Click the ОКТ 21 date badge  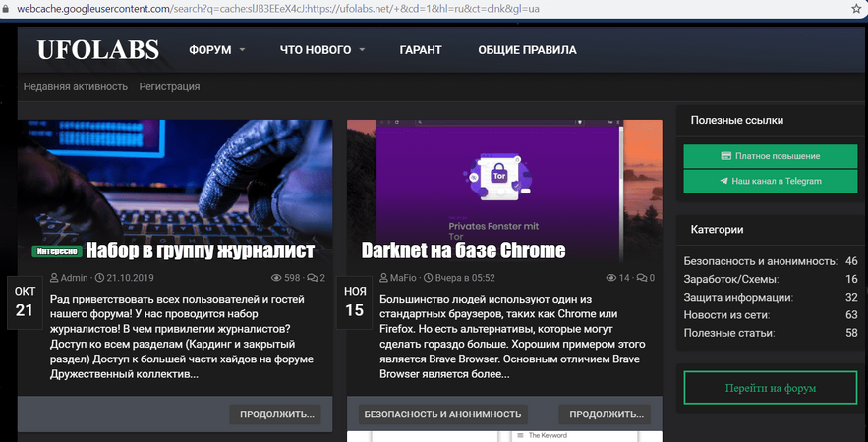tap(25, 304)
